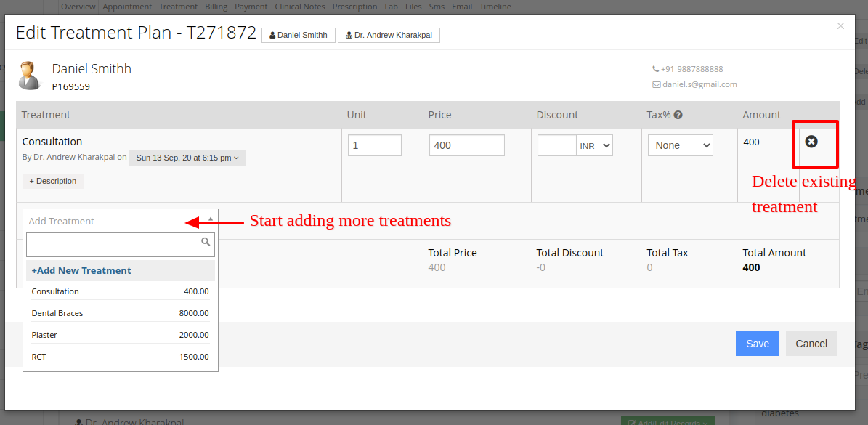The image size is (868, 425).
Task: Click the Unit input field
Action: pyautogui.click(x=375, y=145)
